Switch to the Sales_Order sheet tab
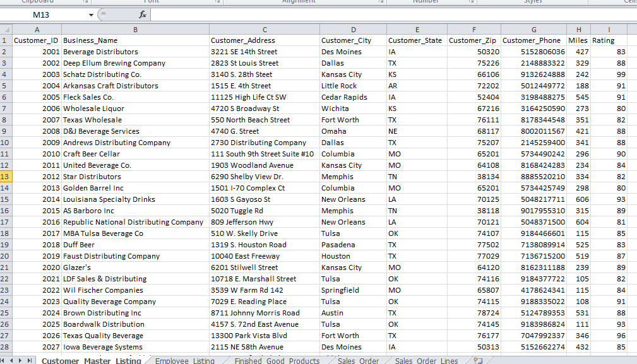The image size is (637, 364). pyautogui.click(x=359, y=360)
